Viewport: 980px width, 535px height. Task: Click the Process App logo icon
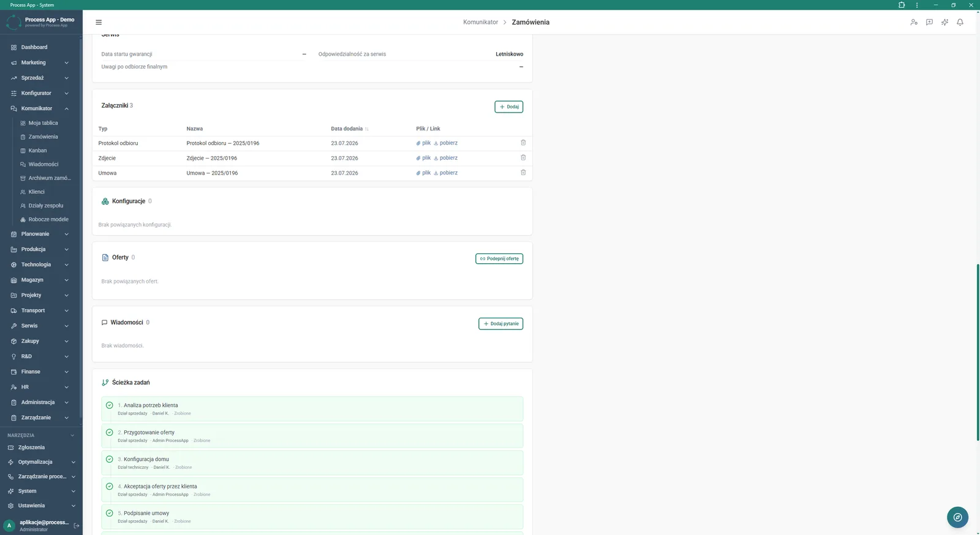(13, 22)
